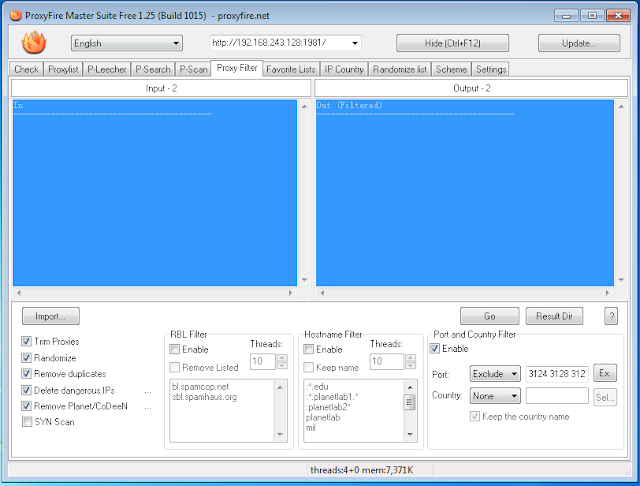Click inside the Output filtered text area

(464, 193)
